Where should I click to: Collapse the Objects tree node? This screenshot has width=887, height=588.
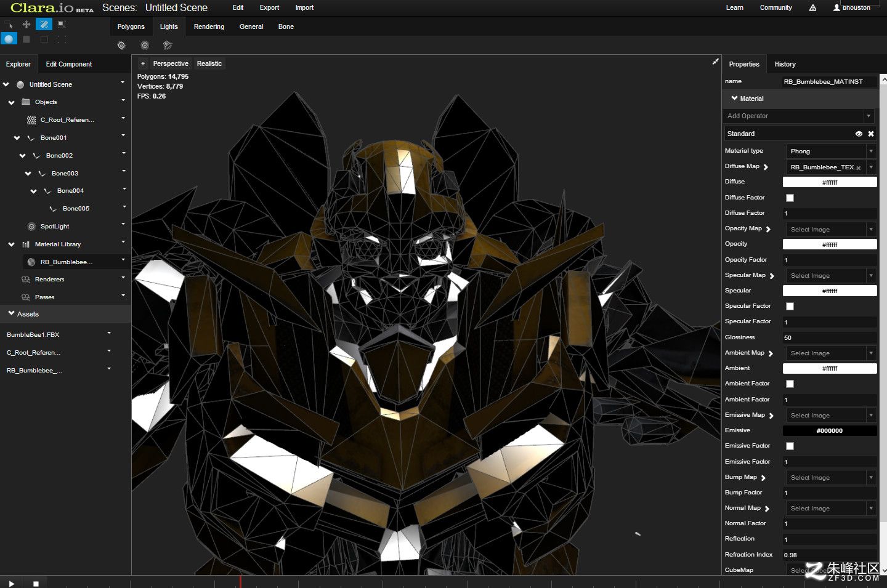point(11,102)
